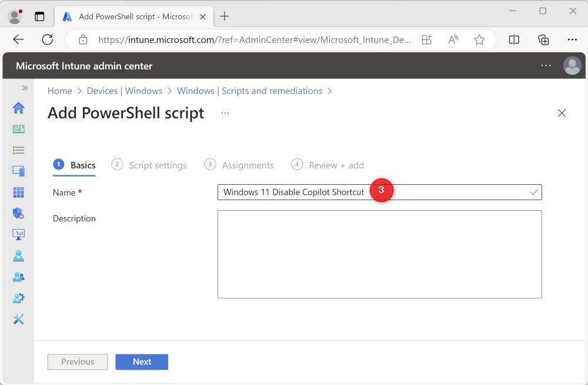Screen dimensions: 588x385
Task: Open a new browser tab
Action: pos(224,16)
